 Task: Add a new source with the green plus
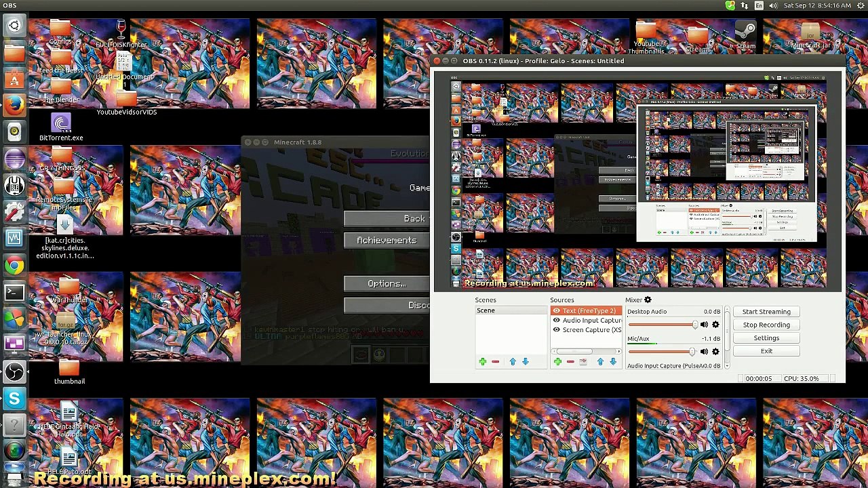tap(557, 362)
